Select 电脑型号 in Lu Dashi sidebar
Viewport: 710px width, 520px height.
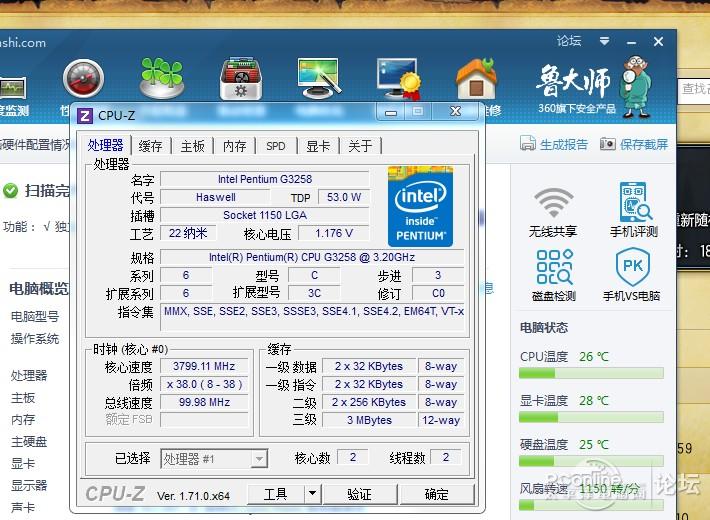[35, 316]
